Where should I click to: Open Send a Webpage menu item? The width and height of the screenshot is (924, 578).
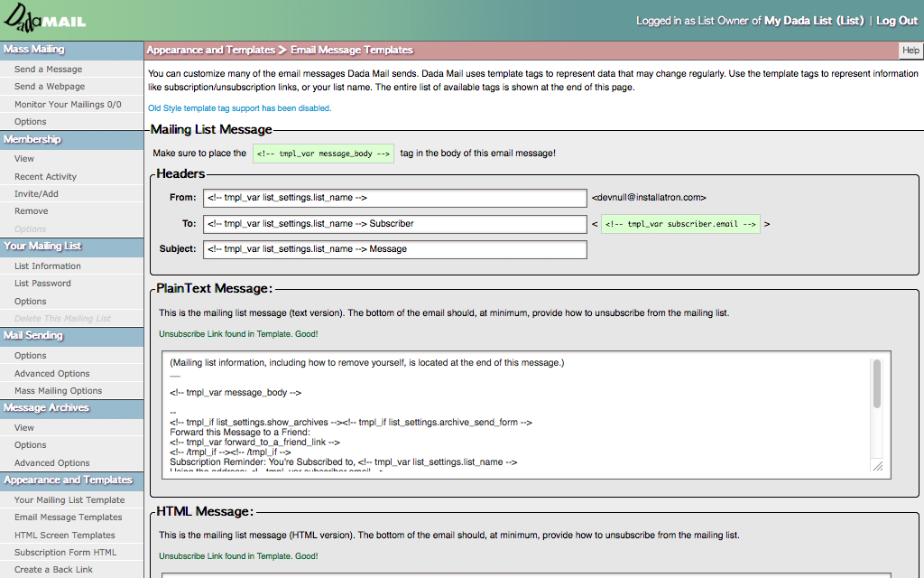pos(50,87)
